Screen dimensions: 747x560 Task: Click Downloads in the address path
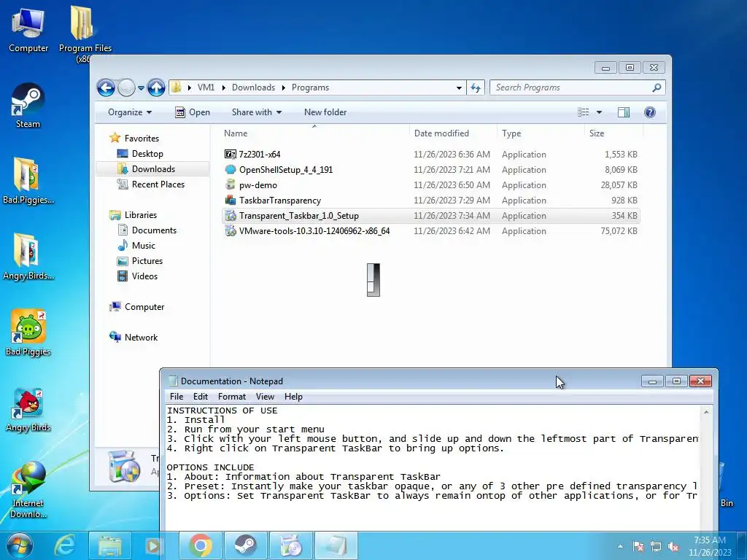click(x=253, y=87)
